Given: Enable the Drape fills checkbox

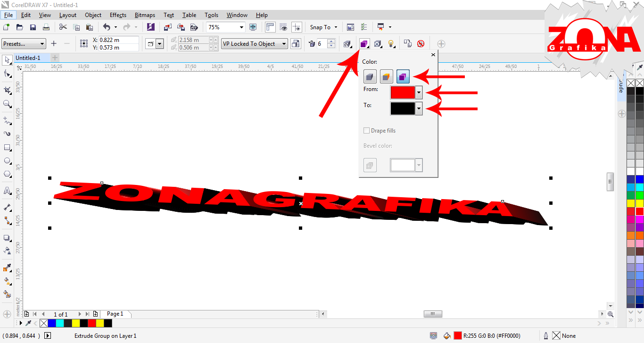Looking at the screenshot, I should pyautogui.click(x=366, y=131).
